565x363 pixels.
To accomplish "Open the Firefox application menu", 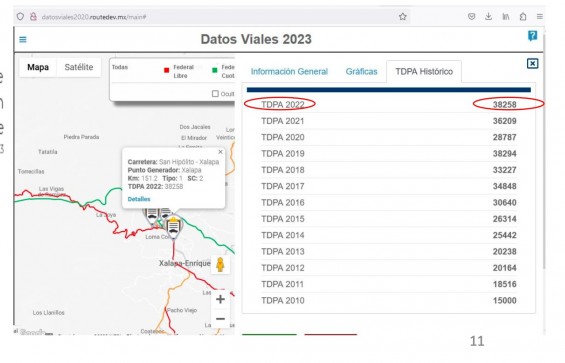I will [x=539, y=17].
